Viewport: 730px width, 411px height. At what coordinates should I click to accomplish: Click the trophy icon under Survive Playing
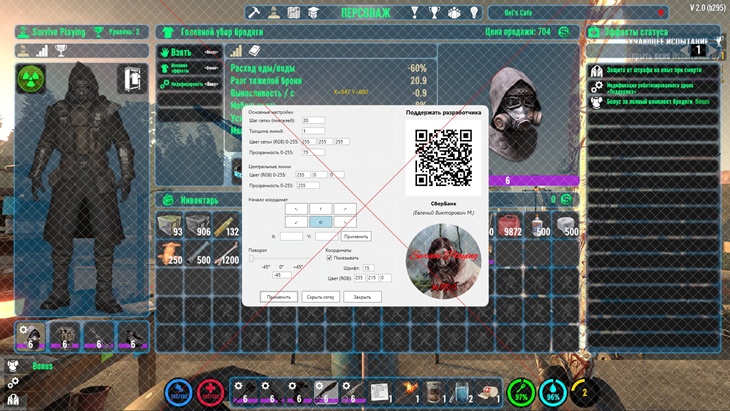pos(61,51)
